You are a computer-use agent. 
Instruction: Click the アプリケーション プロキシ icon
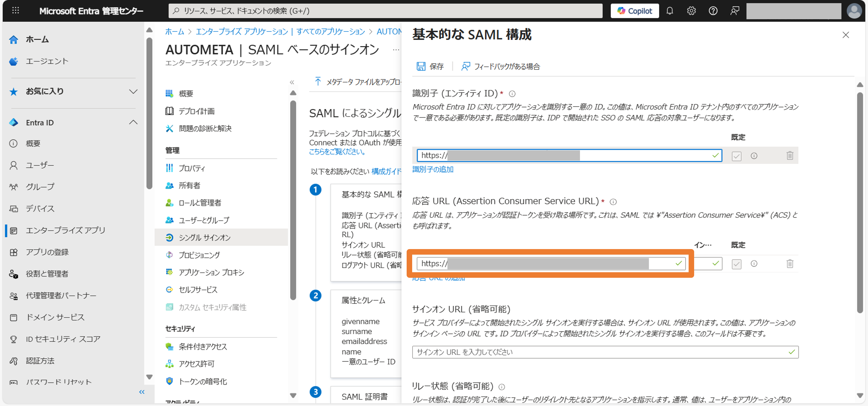point(169,272)
